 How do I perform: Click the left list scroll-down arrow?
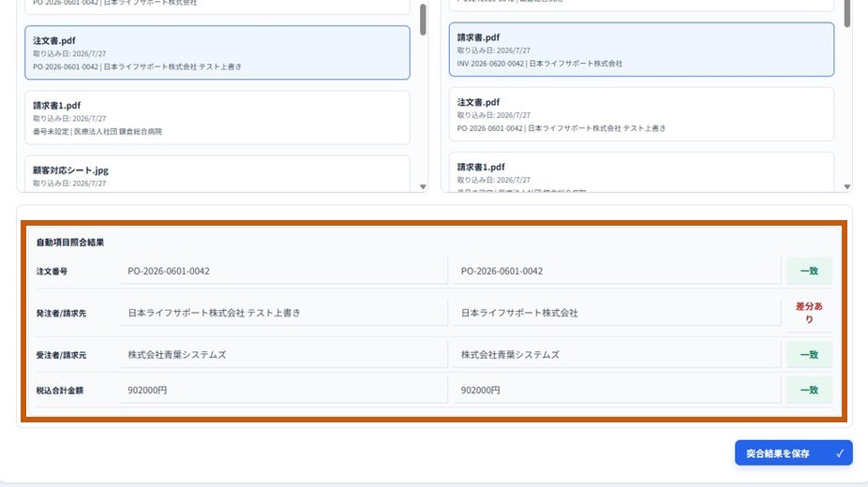(423, 187)
